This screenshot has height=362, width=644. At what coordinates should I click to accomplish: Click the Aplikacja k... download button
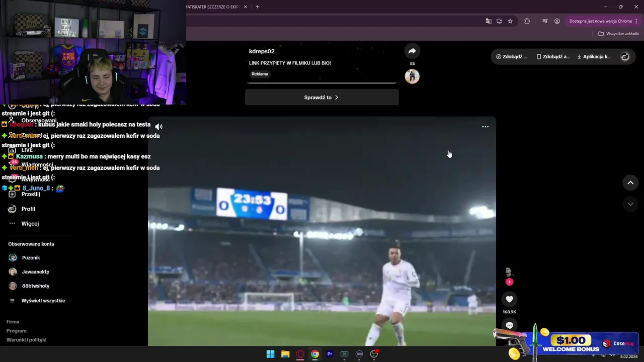pos(594,57)
